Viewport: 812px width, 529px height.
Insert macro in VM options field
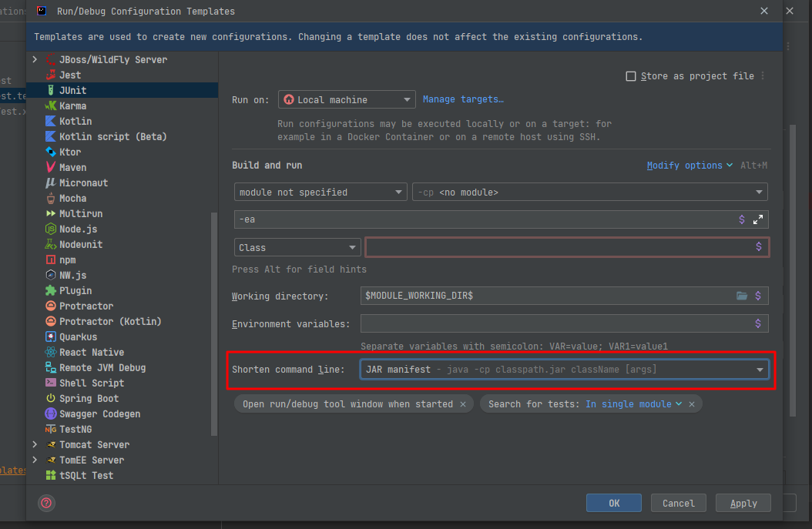(x=742, y=219)
